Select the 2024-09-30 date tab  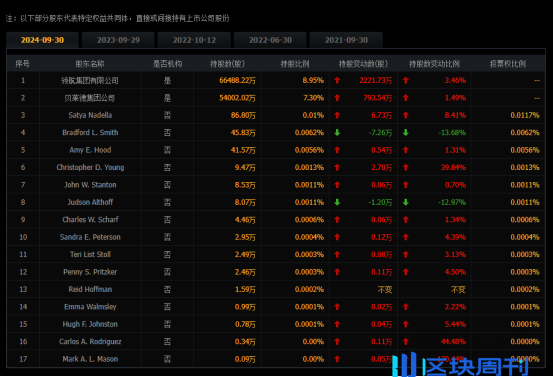click(42, 40)
